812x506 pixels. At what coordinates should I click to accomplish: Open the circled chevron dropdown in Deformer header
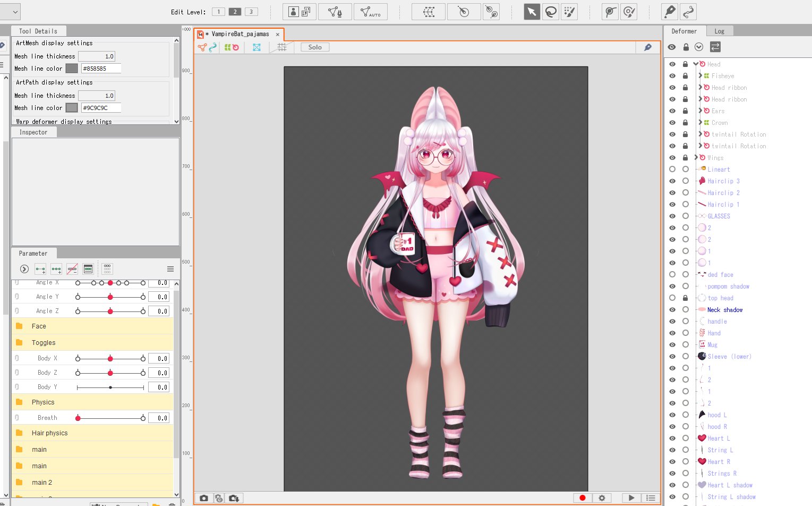coord(699,47)
